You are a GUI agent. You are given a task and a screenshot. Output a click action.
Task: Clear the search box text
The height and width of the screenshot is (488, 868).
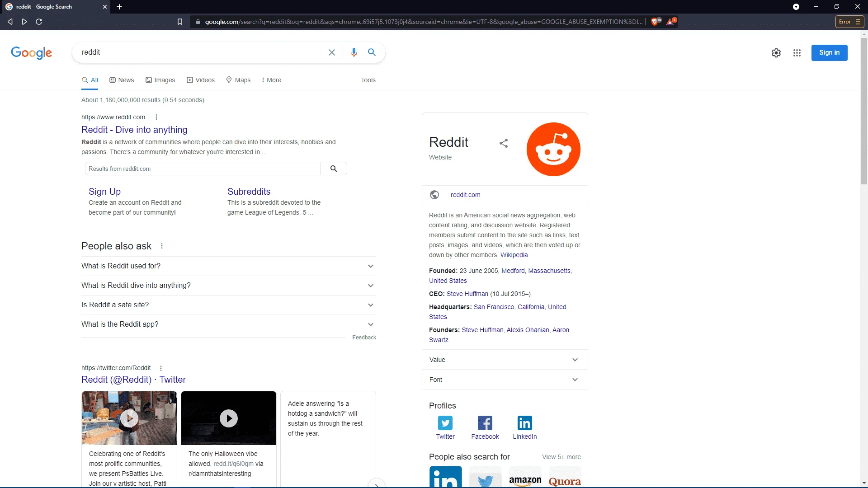click(x=332, y=52)
